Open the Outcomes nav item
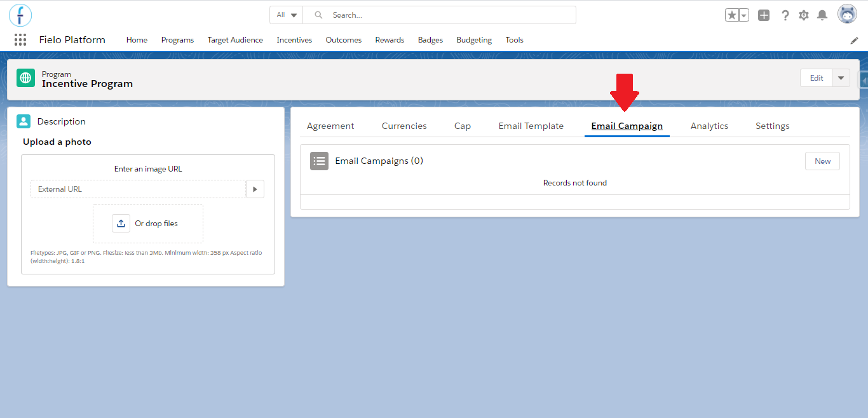This screenshot has width=868, height=418. 344,40
